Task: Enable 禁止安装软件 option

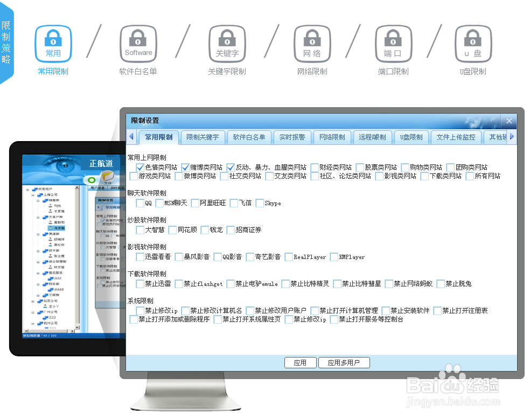Action: tap(386, 311)
